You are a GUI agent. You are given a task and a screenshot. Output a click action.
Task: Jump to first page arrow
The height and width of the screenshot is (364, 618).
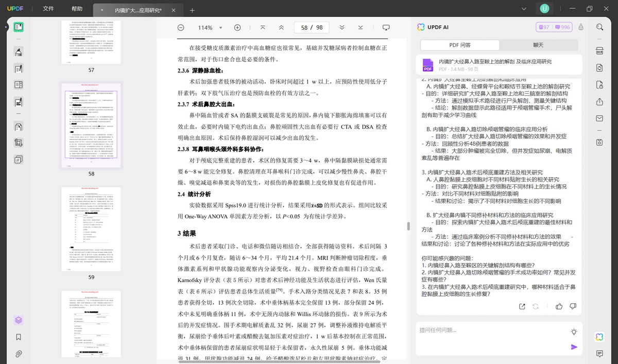(x=263, y=28)
